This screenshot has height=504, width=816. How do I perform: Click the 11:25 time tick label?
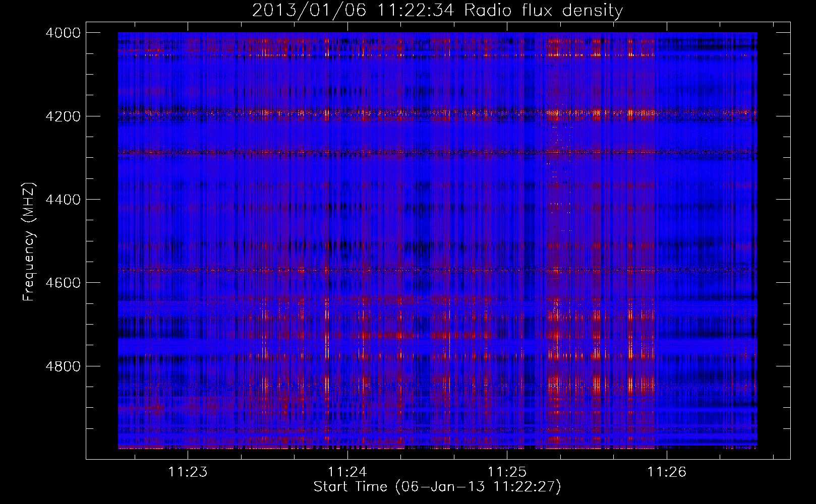pyautogui.click(x=507, y=472)
